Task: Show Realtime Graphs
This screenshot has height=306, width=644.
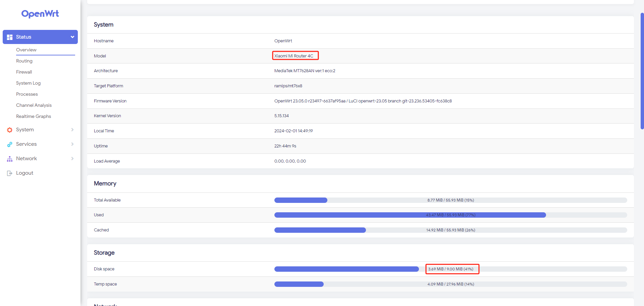Action: click(x=34, y=116)
